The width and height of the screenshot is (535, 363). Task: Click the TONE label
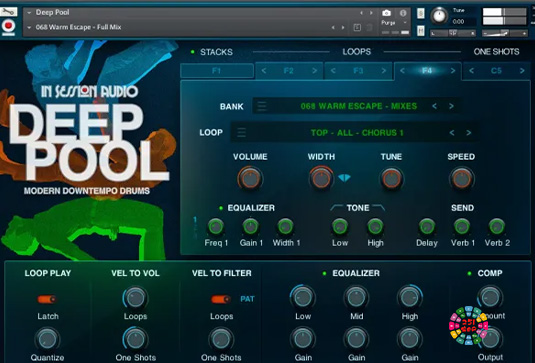(x=358, y=208)
